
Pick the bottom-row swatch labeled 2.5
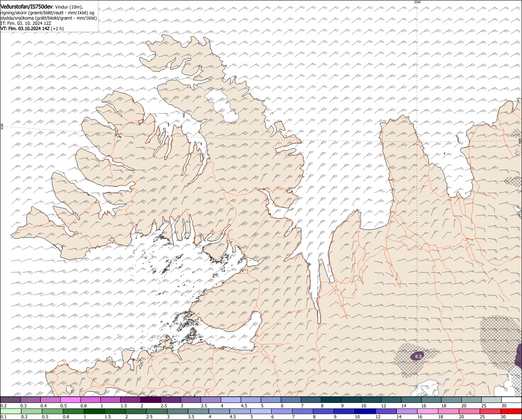[157, 411]
